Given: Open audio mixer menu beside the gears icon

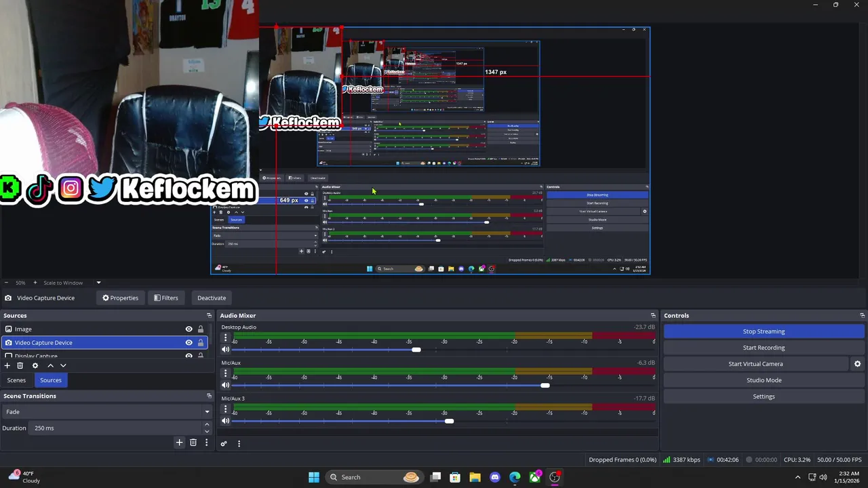Looking at the screenshot, I should (x=239, y=444).
